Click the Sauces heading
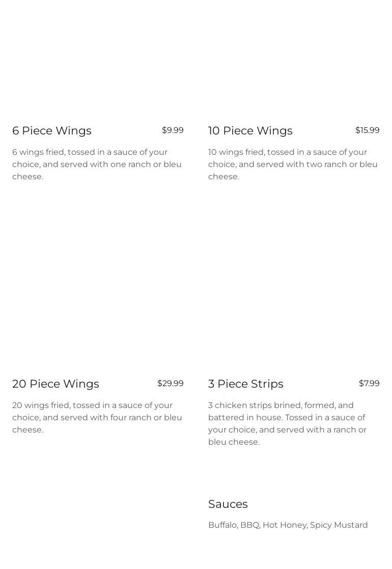This screenshot has height=569, width=392. point(228,504)
